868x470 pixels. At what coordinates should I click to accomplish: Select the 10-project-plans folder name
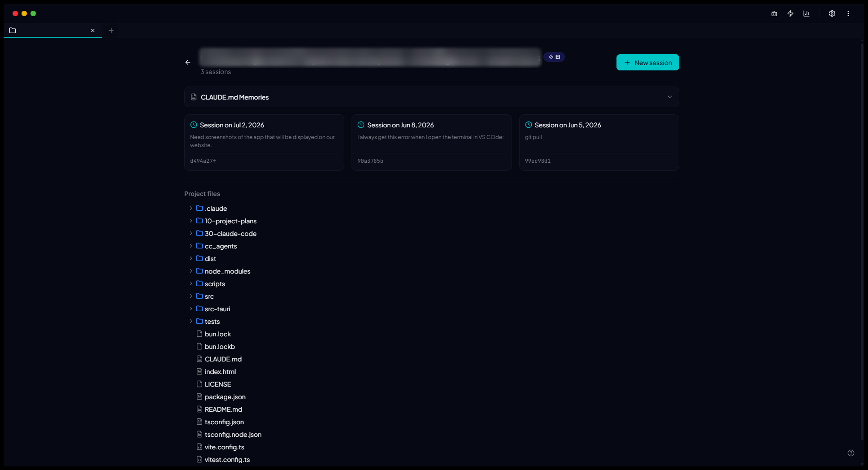click(x=230, y=221)
